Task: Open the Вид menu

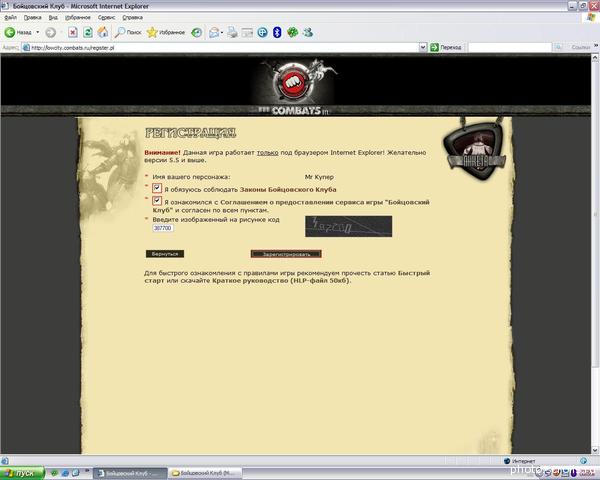Action: coord(53,18)
